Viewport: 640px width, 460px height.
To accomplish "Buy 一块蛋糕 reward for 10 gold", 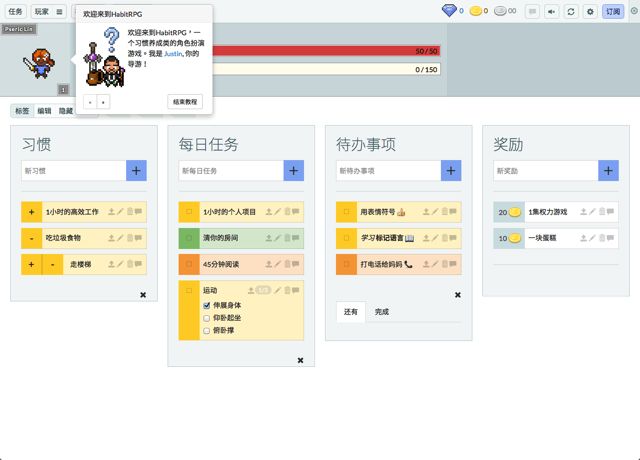I will 509,238.
